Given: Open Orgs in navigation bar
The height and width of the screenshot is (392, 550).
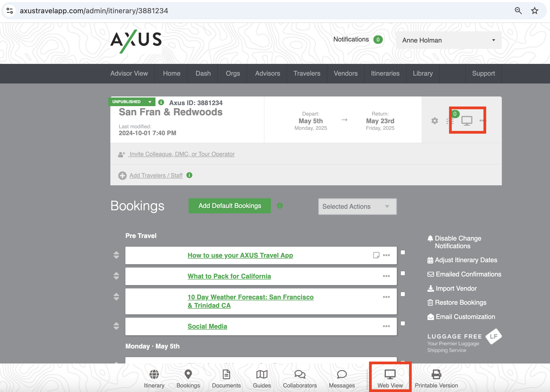Looking at the screenshot, I should [233, 73].
